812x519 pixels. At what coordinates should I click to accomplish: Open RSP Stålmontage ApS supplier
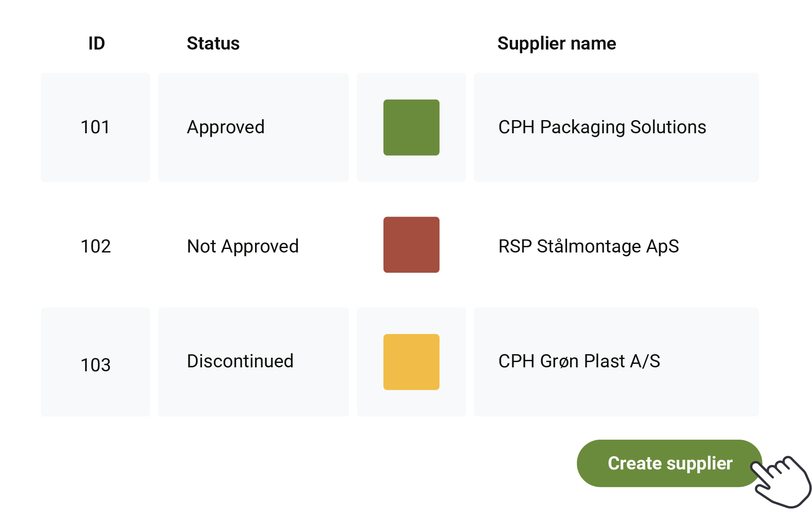click(x=589, y=246)
